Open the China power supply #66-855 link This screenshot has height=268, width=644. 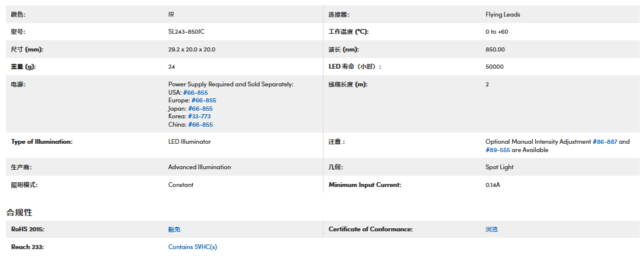(200, 125)
